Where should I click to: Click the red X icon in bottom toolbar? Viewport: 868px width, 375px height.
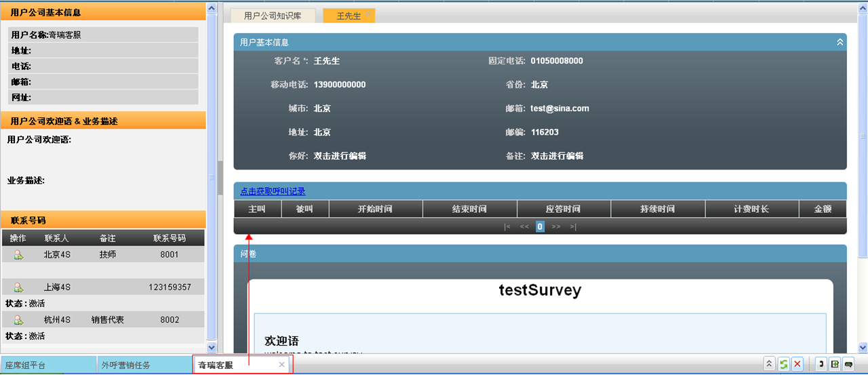(x=797, y=364)
